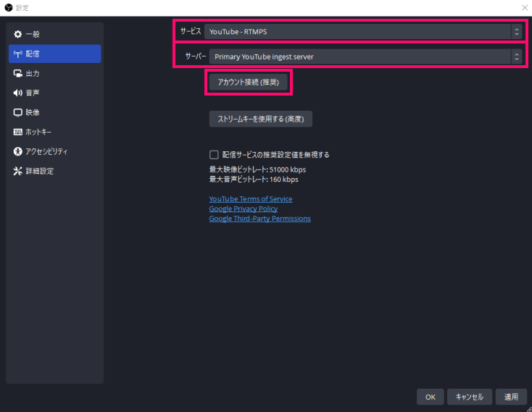532x412 pixels.
Task: Click the アカウント接続 (推奨) button
Action: (x=249, y=82)
